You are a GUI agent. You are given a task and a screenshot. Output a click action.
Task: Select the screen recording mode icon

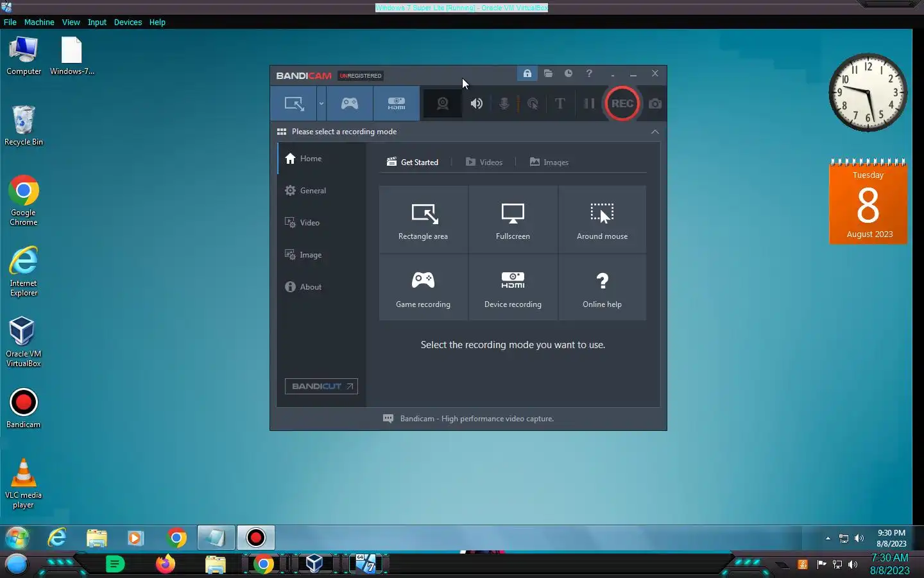(294, 103)
